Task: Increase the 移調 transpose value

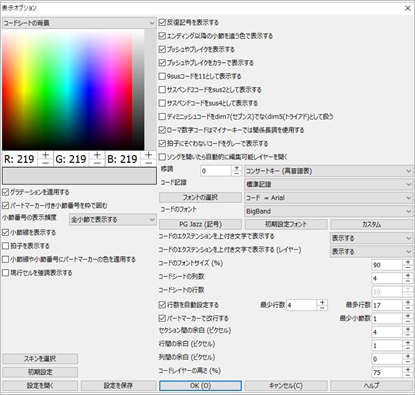Action: click(x=237, y=168)
